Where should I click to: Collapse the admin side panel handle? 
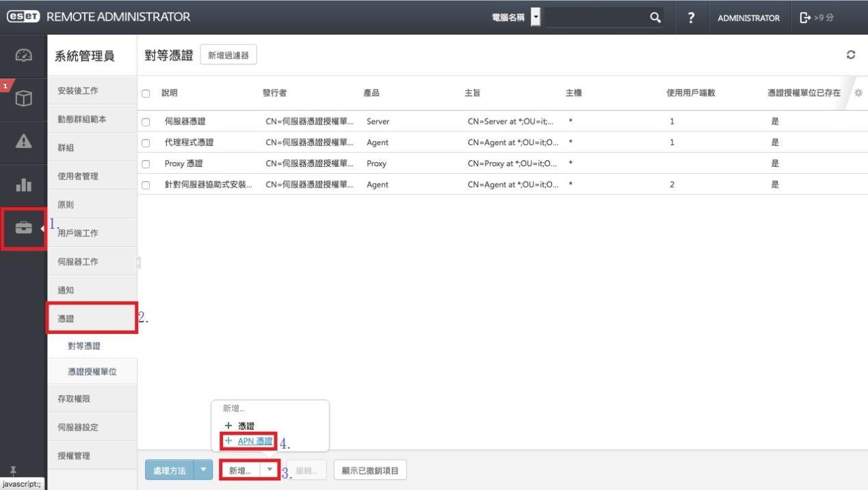[137, 261]
